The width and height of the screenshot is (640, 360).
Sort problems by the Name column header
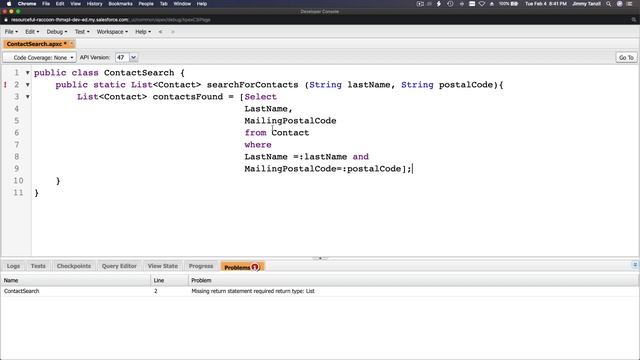click(x=76, y=280)
